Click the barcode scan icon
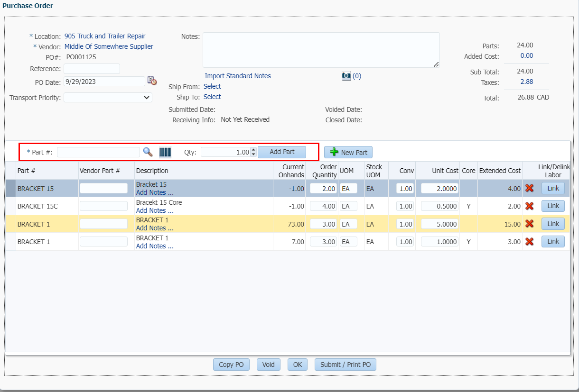 tap(165, 152)
